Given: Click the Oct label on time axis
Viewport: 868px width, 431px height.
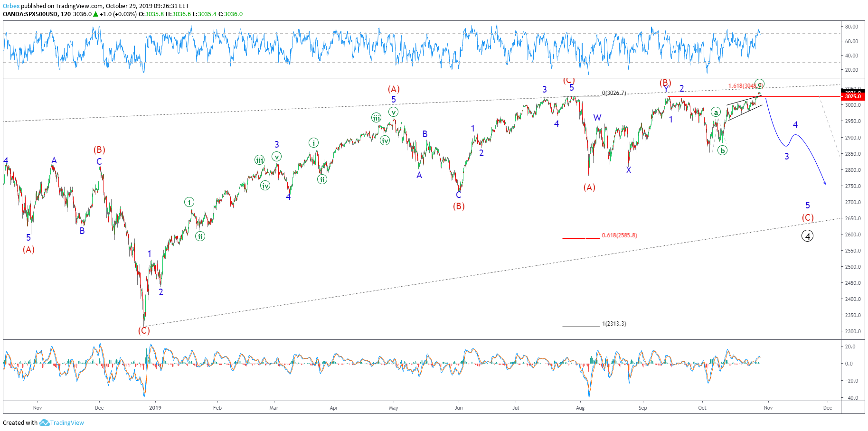Looking at the screenshot, I should pyautogui.click(x=702, y=408).
